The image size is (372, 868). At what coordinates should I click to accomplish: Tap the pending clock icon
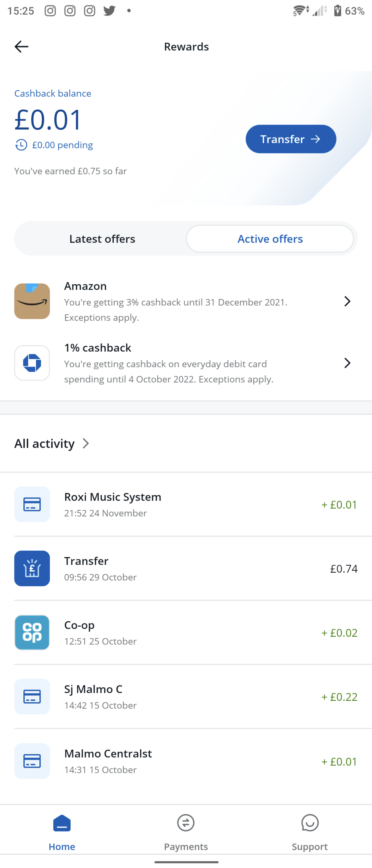click(x=21, y=145)
